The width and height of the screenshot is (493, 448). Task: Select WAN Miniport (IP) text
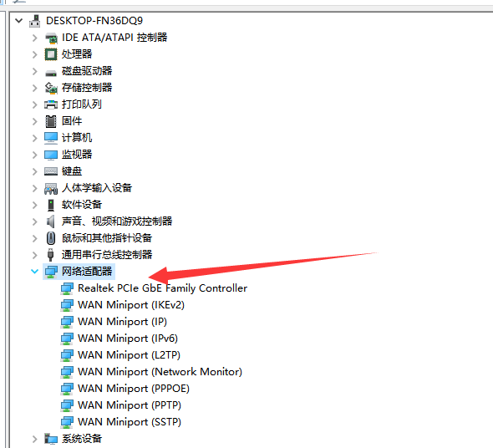click(122, 322)
